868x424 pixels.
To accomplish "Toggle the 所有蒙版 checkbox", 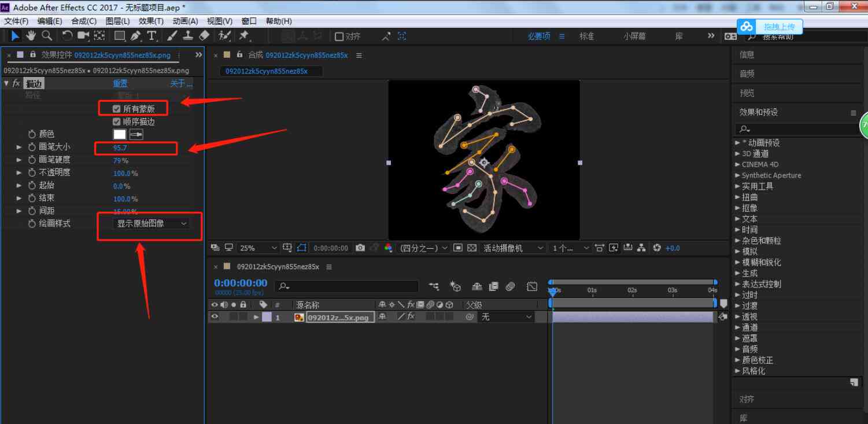I will pyautogui.click(x=117, y=109).
